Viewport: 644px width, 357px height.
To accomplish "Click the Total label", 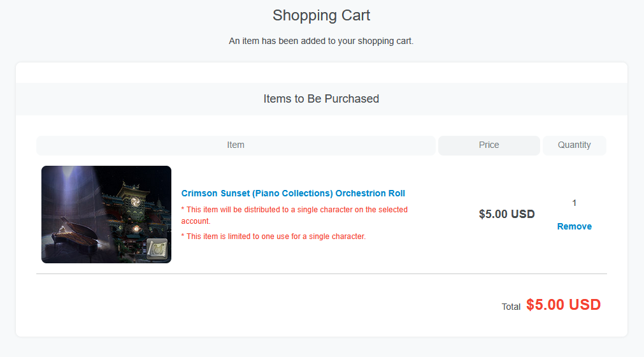I will coord(511,307).
